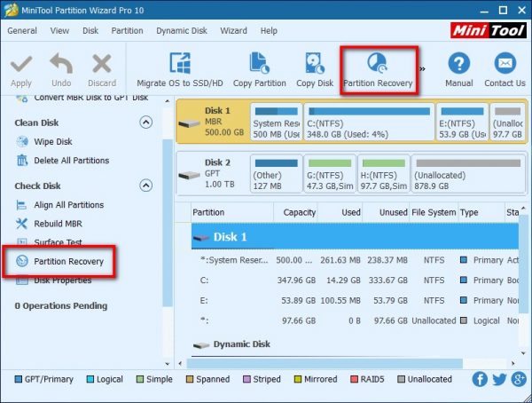Select the Dynamic Disk group row
This screenshot has width=532, height=403.
pyautogui.click(x=355, y=344)
